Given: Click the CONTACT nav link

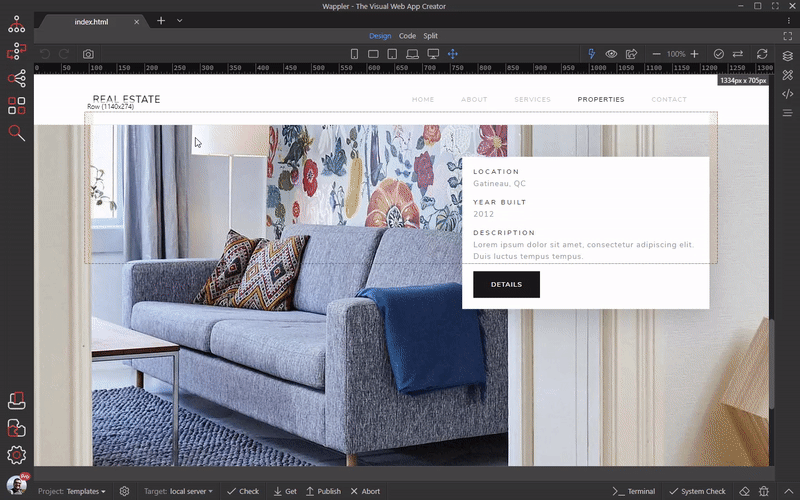Looking at the screenshot, I should tap(669, 99).
